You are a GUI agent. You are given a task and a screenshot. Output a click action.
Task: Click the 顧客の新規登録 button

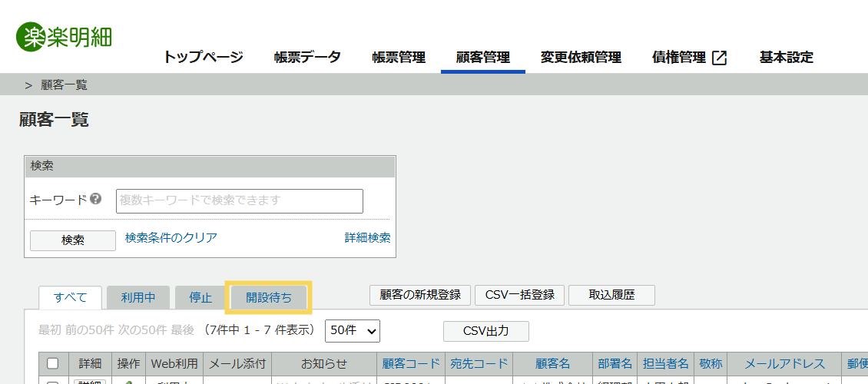420,295
